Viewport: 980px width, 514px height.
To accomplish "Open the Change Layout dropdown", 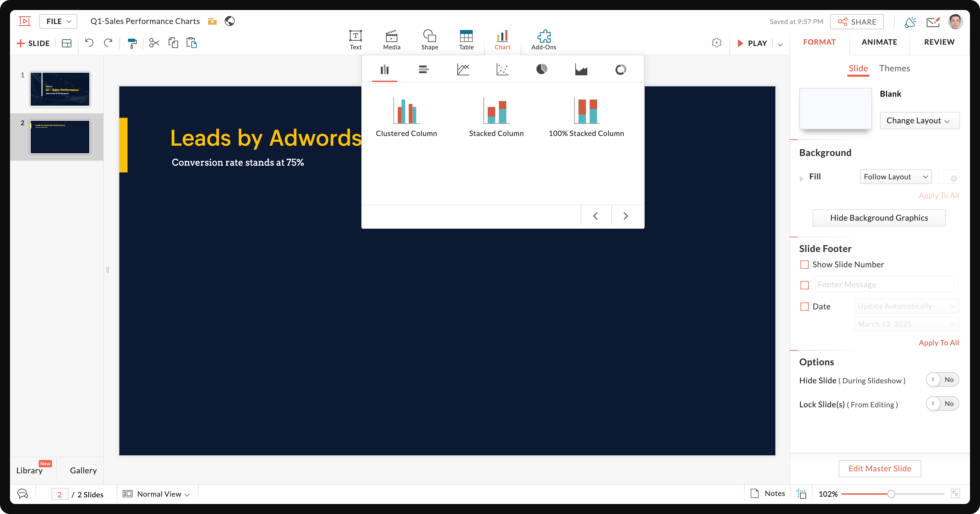I will click(x=919, y=121).
